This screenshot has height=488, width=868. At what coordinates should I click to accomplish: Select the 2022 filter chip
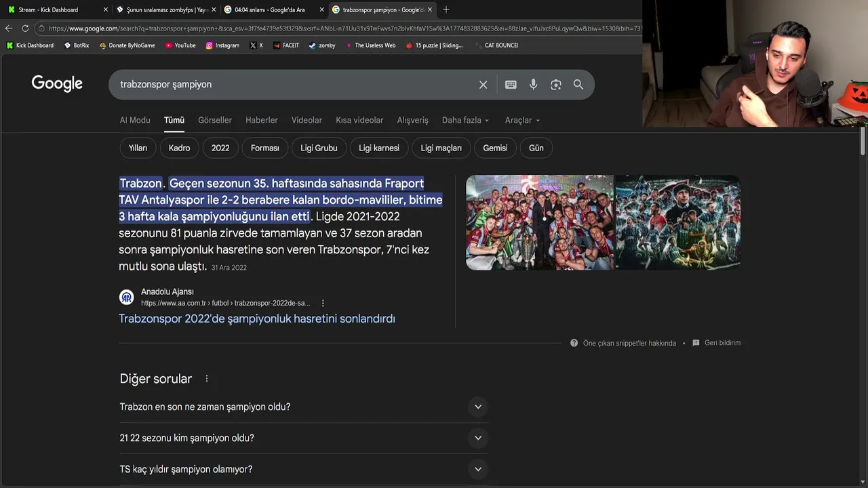(x=220, y=148)
